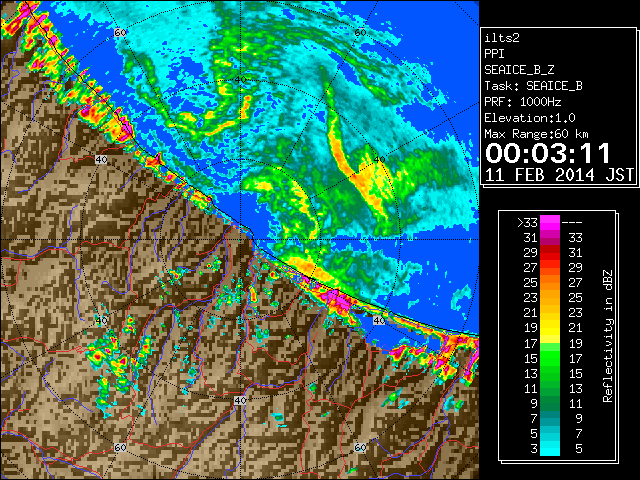The height and width of the screenshot is (480, 640).
Task: Click the radar site name ilts2
Action: tap(502, 38)
